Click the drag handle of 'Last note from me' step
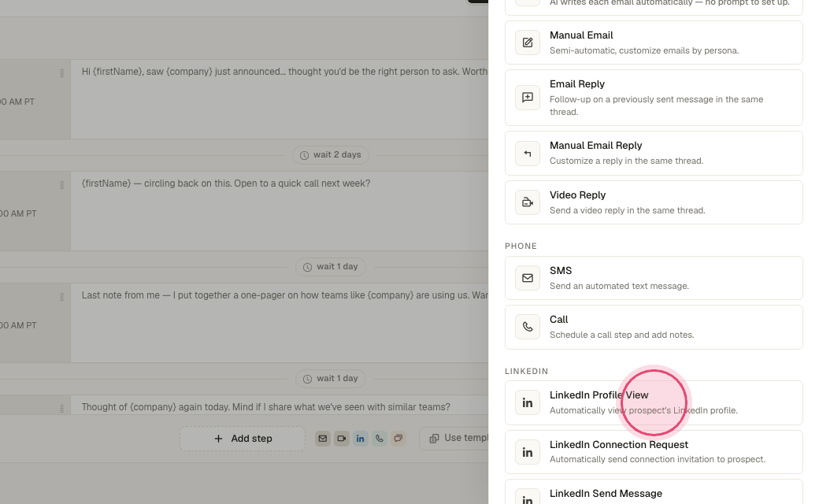This screenshot has height=504, width=819. [61, 297]
